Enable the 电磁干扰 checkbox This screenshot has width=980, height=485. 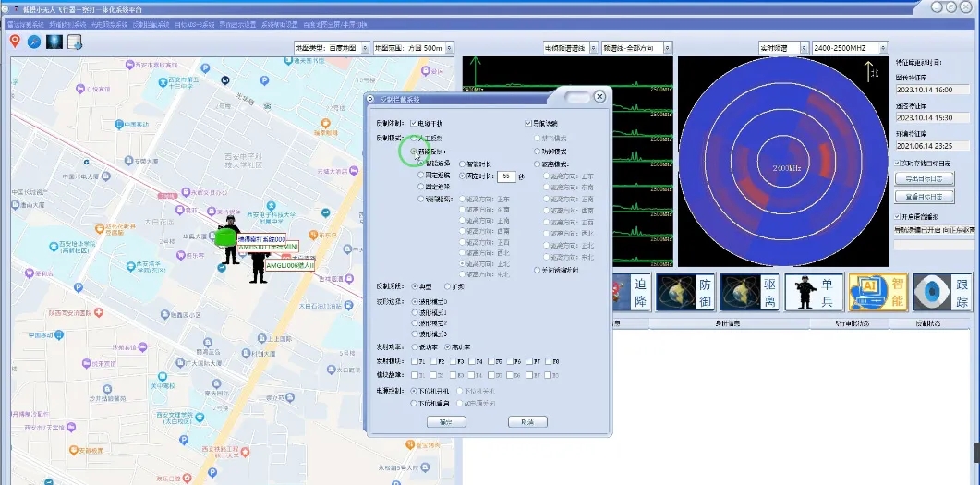(413, 123)
